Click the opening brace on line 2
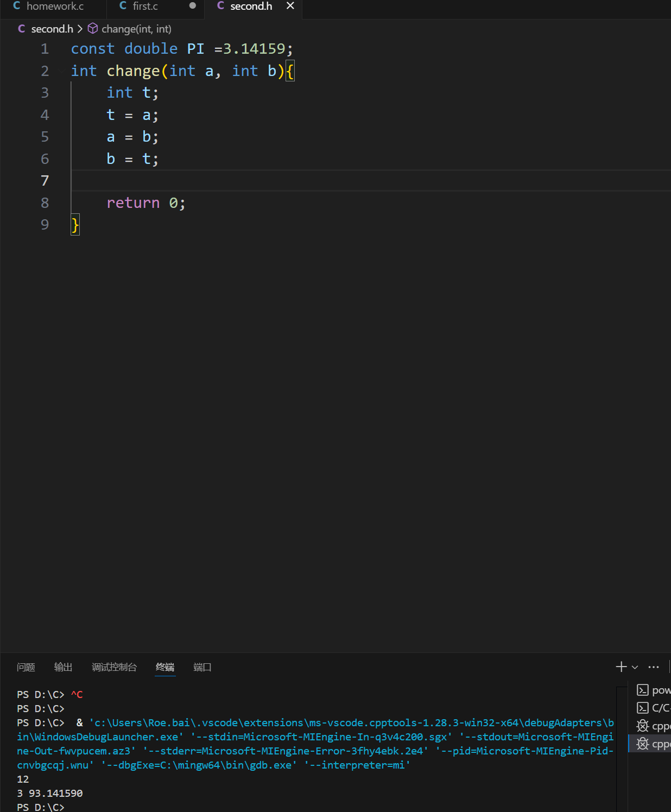The width and height of the screenshot is (671, 812). pyautogui.click(x=290, y=71)
